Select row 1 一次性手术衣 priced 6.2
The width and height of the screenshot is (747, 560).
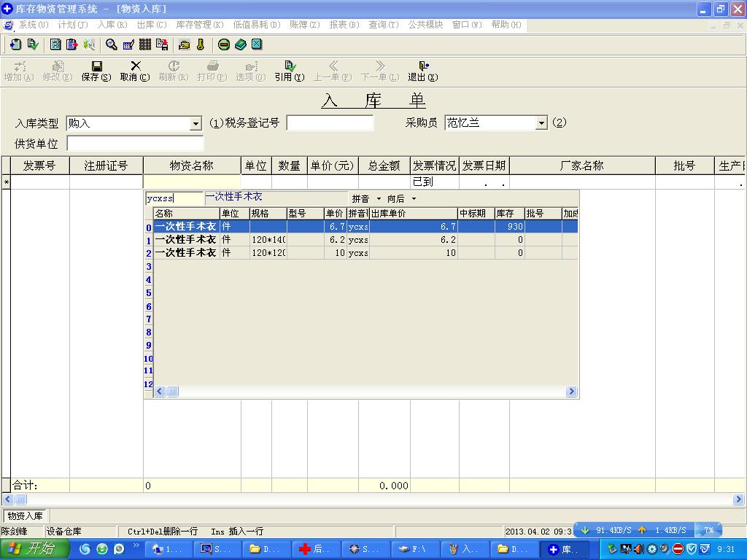[366, 239]
